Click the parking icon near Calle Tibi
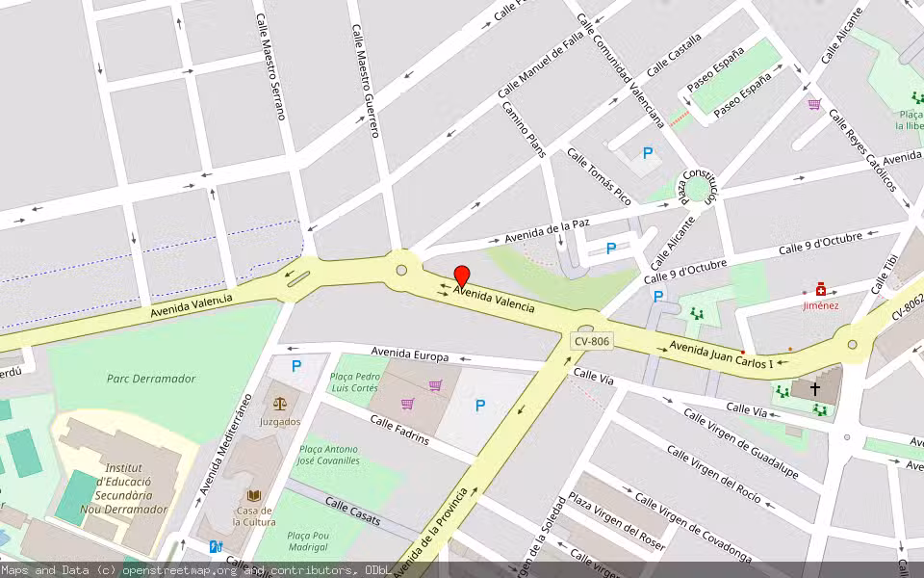This screenshot has width=924, height=578. pyautogui.click(x=658, y=296)
